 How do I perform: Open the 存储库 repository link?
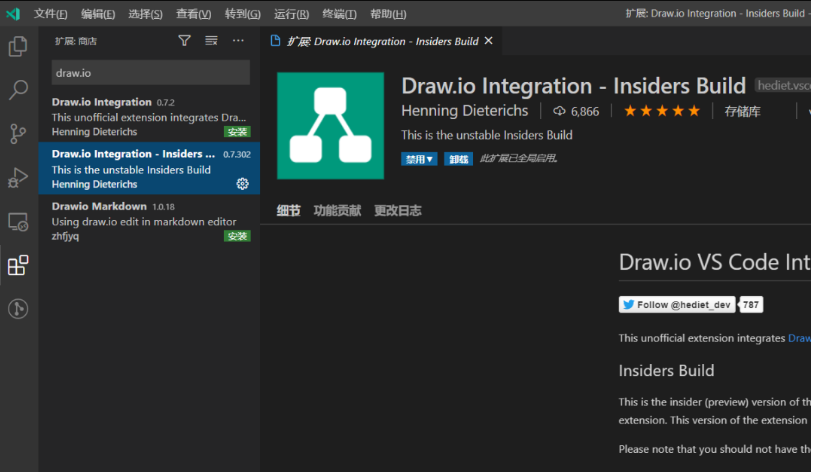click(743, 111)
